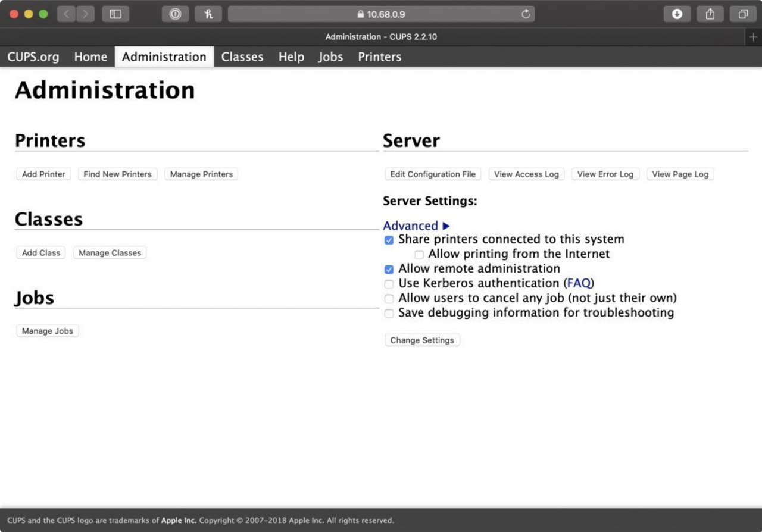
Task: Enable Allow printing from the Internet
Action: click(x=419, y=255)
